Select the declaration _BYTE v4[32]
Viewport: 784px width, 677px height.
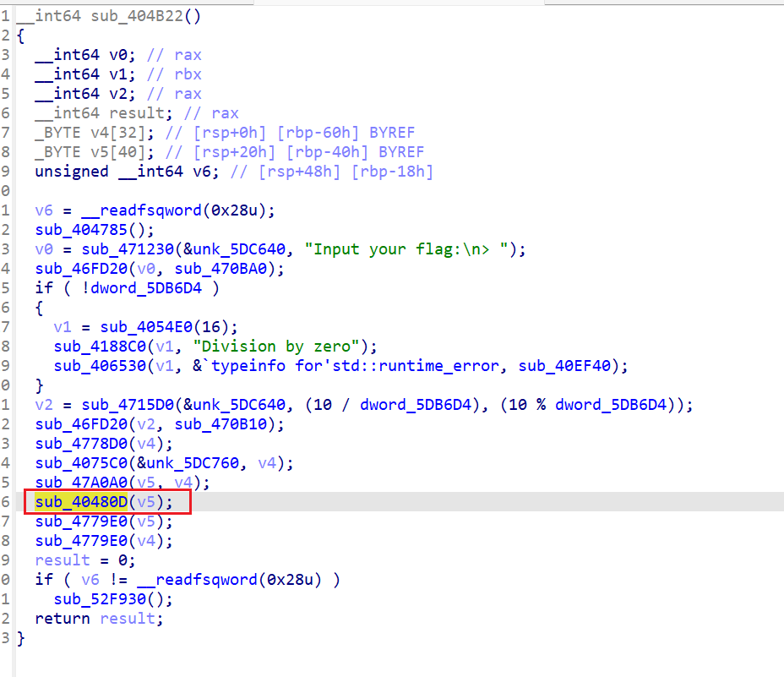95,133
